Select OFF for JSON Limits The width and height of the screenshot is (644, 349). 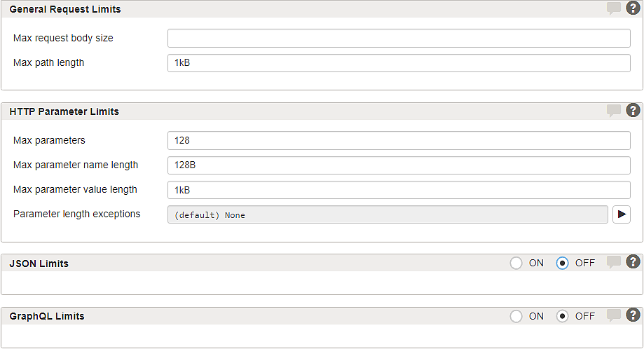[562, 263]
